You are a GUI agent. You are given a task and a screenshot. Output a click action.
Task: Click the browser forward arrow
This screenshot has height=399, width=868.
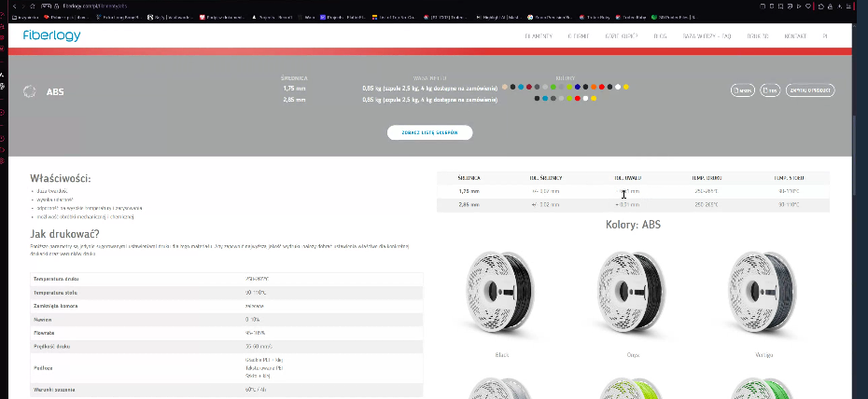[23, 7]
